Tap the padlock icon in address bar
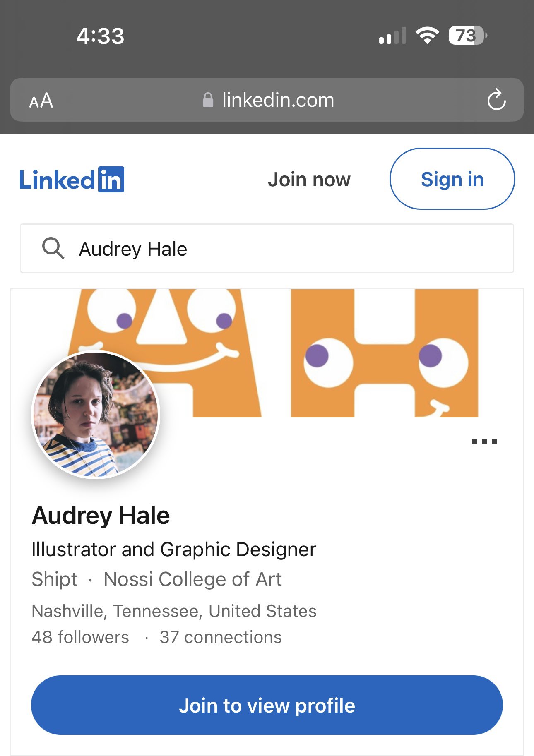The height and width of the screenshot is (756, 534). 208,100
